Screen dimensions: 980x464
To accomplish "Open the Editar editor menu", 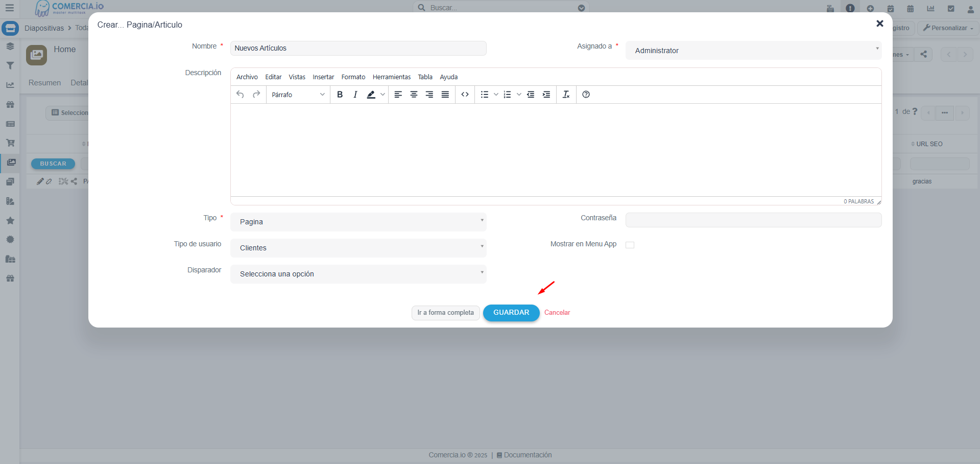I will tap(273, 77).
